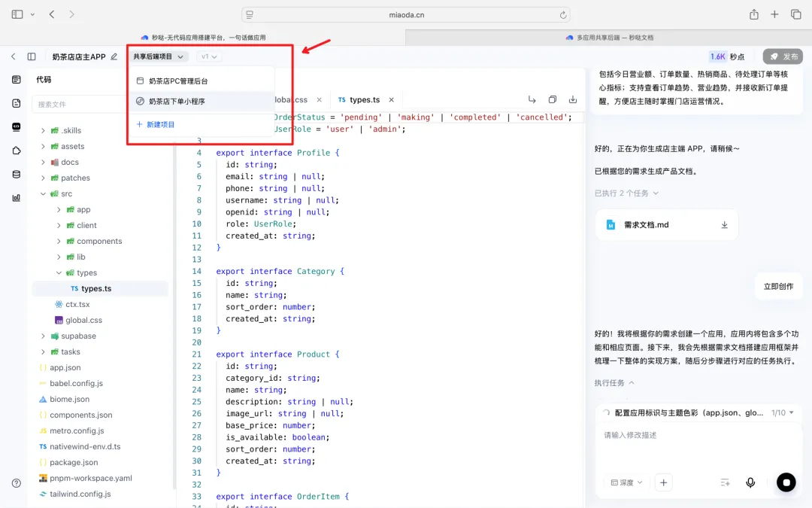Toggle the panel layout icon next to 奶茶店店主APP
This screenshot has width=812, height=508.
(x=32, y=56)
